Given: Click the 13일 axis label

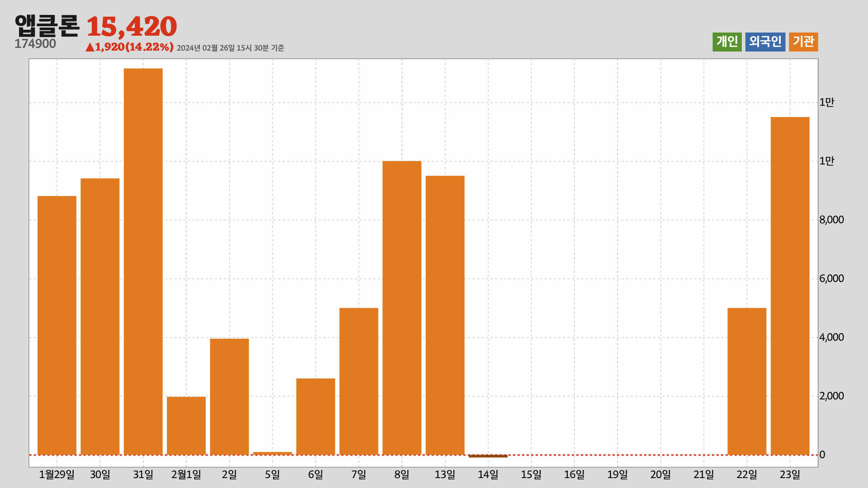Looking at the screenshot, I should tap(445, 474).
